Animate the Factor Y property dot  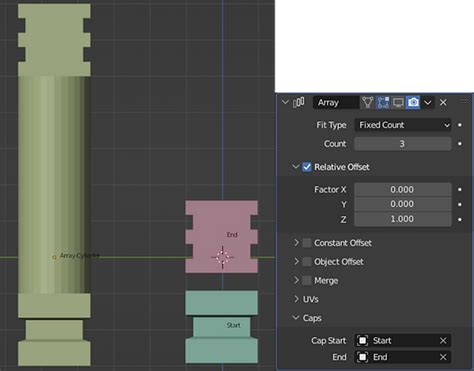point(460,204)
